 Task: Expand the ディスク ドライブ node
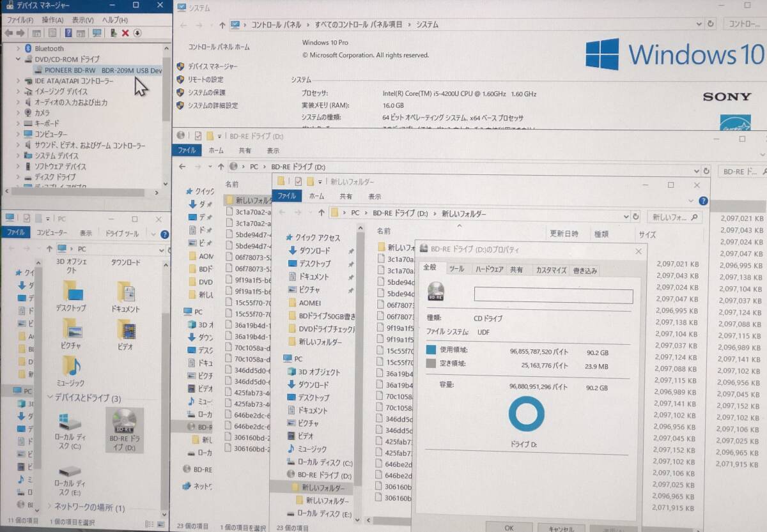coord(18,177)
